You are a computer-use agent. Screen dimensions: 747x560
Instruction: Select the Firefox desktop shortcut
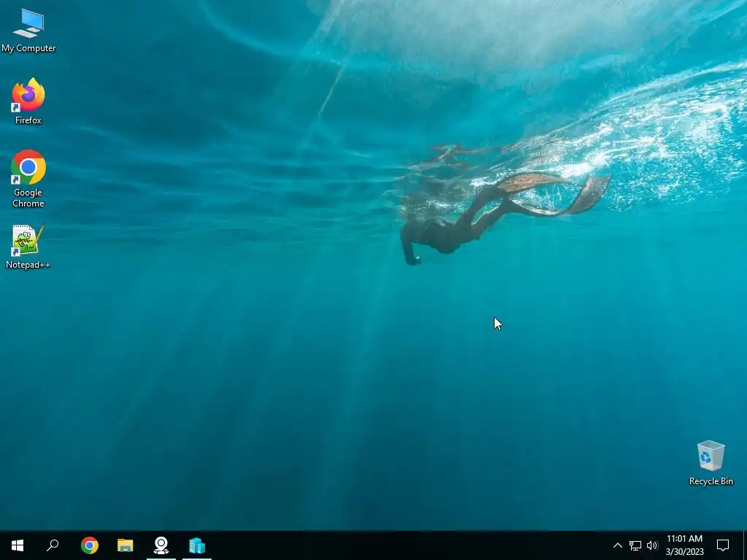(x=28, y=101)
